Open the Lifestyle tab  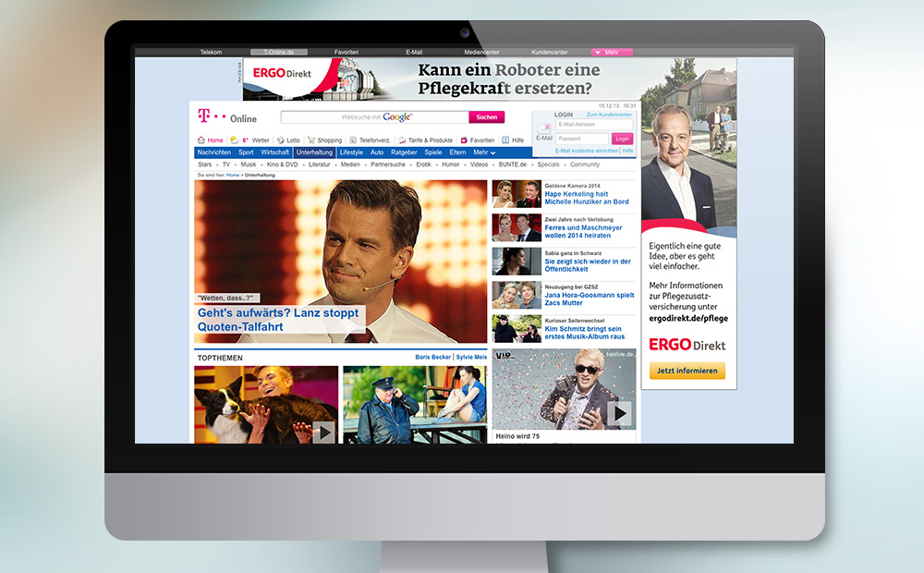(x=351, y=152)
